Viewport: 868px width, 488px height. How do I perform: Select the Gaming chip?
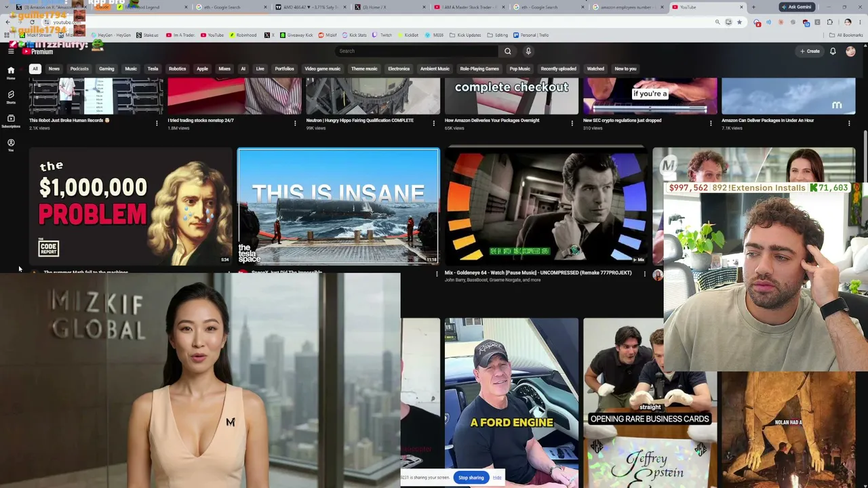click(106, 68)
